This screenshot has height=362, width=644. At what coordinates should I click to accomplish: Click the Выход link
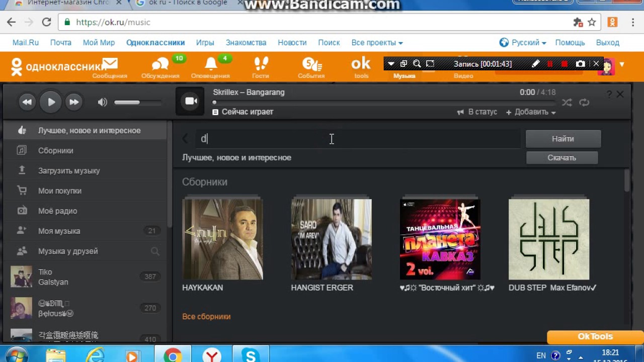point(607,43)
